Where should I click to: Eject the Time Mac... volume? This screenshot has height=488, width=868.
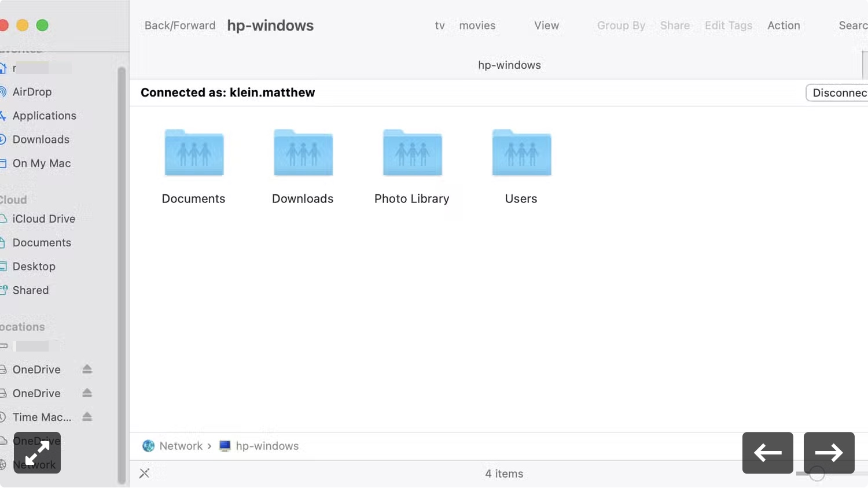coord(87,416)
